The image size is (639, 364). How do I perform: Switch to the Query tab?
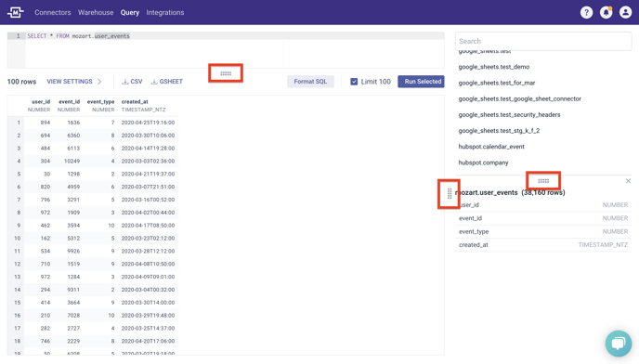130,13
